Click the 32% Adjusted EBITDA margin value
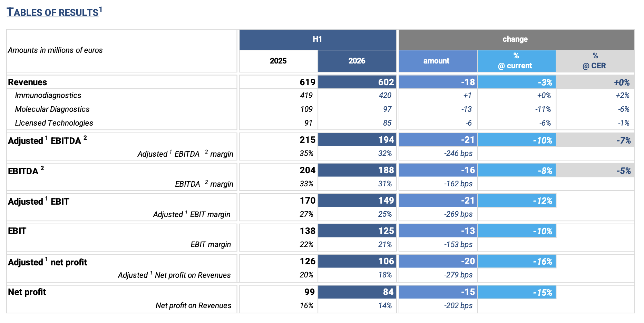The image size is (644, 323). click(385, 154)
